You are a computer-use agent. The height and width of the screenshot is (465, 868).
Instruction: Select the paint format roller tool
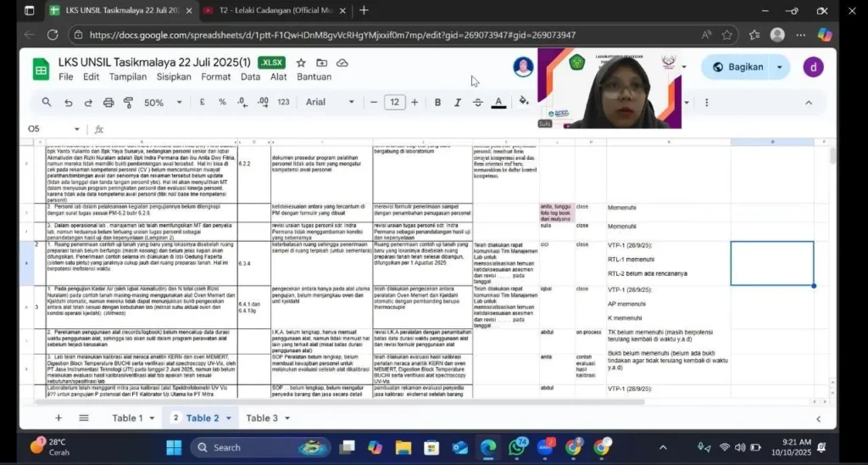[129, 103]
